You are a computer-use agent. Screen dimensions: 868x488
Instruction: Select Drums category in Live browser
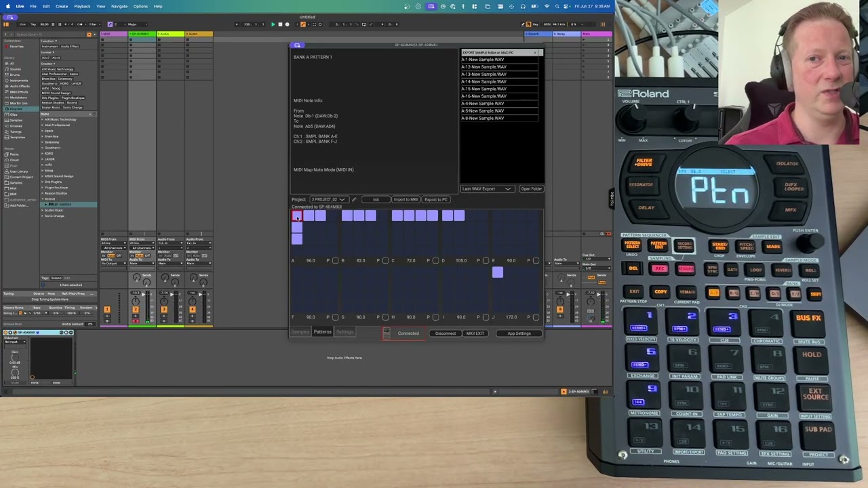click(x=15, y=75)
